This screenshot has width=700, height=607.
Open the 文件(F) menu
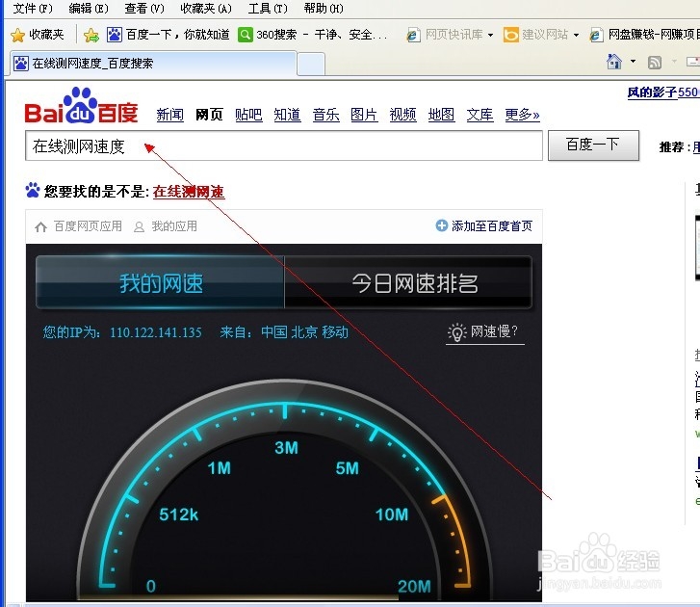[33, 8]
